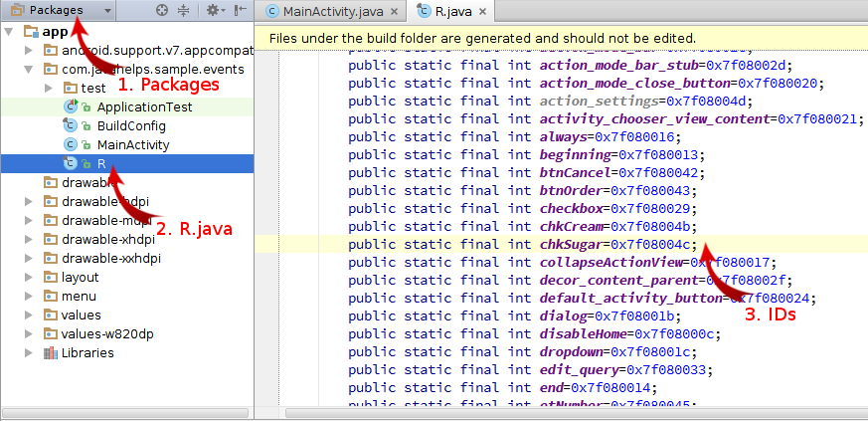The height and width of the screenshot is (421, 868).
Task: Expand the drawable-hdpi folder
Action: tap(29, 201)
